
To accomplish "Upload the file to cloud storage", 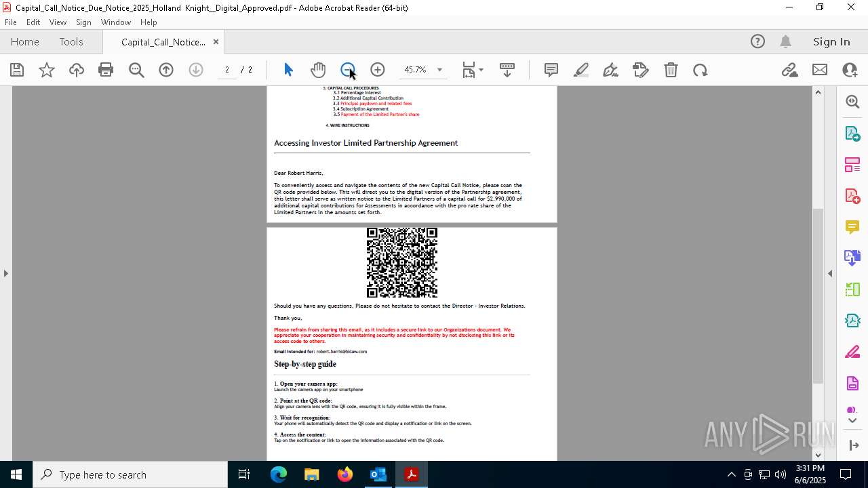I will (77, 70).
